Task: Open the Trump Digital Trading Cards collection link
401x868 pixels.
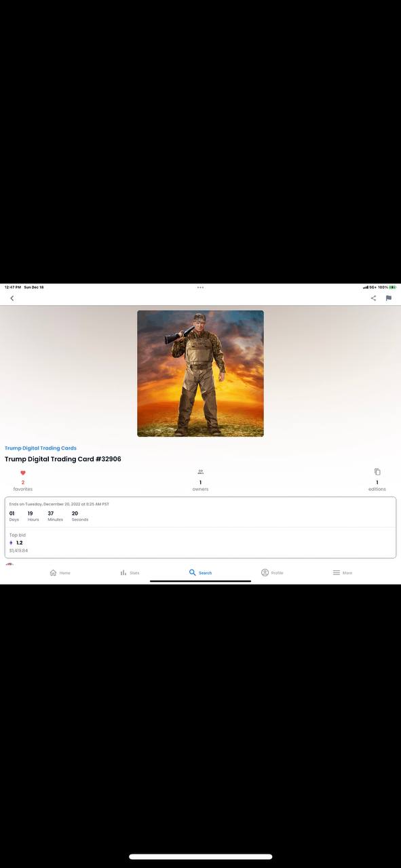Action: click(41, 448)
